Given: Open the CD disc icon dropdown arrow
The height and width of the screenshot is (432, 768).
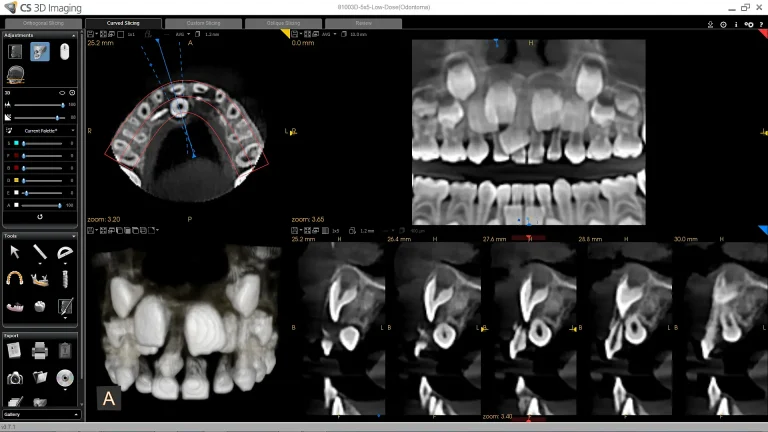Looking at the screenshot, I should coord(65,389).
